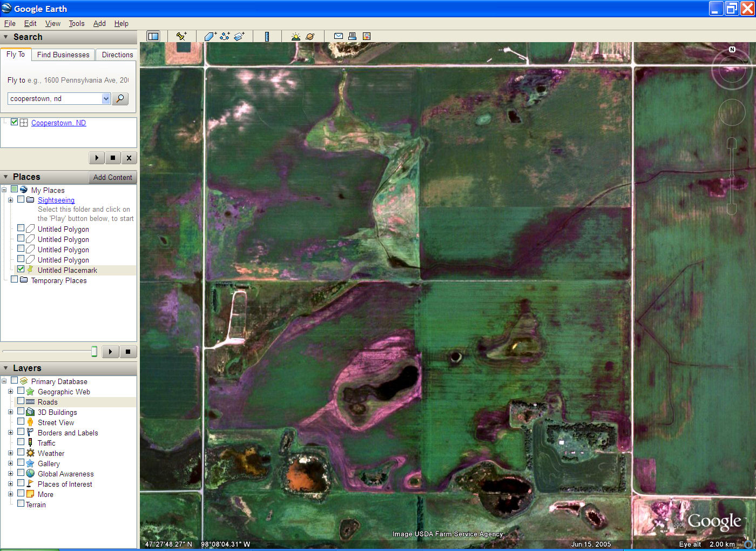This screenshot has height=551, width=756.
Task: Expand the Gallery layer
Action: (10, 463)
